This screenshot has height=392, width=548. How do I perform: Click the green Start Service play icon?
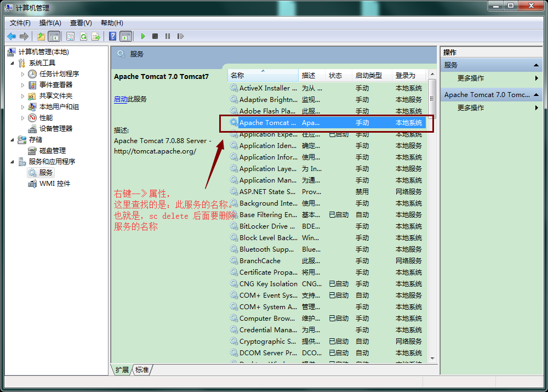coord(142,36)
